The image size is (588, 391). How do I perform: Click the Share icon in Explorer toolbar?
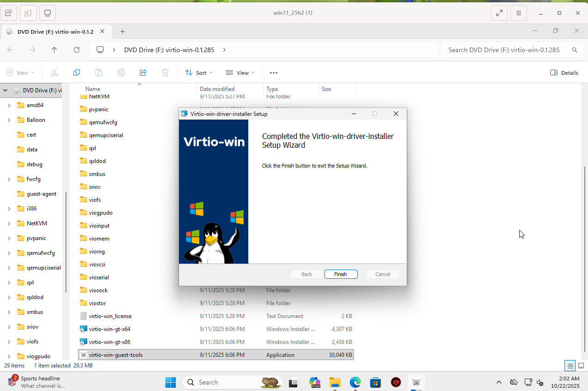point(143,72)
